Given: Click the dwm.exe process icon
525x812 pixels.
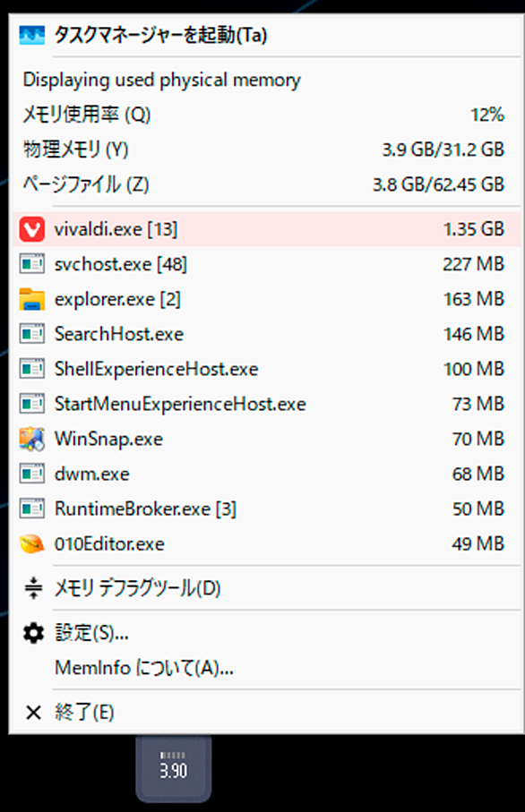Looking at the screenshot, I should (x=31, y=474).
